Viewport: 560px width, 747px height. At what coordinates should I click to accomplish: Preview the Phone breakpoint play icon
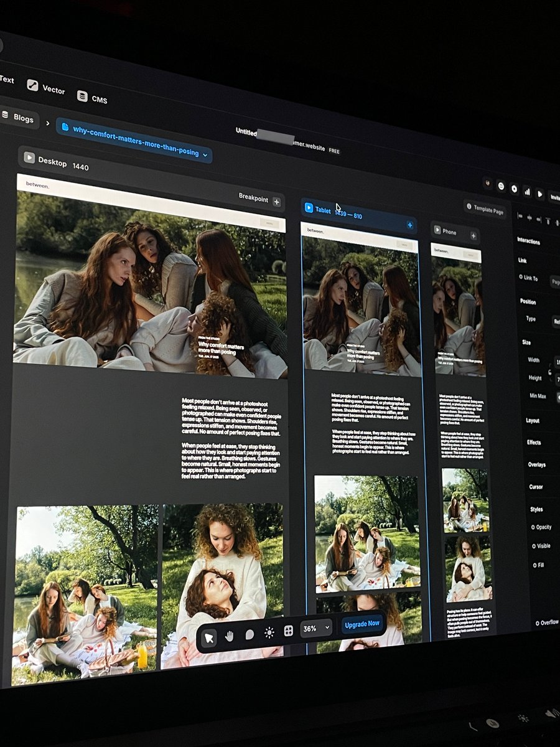tap(438, 230)
